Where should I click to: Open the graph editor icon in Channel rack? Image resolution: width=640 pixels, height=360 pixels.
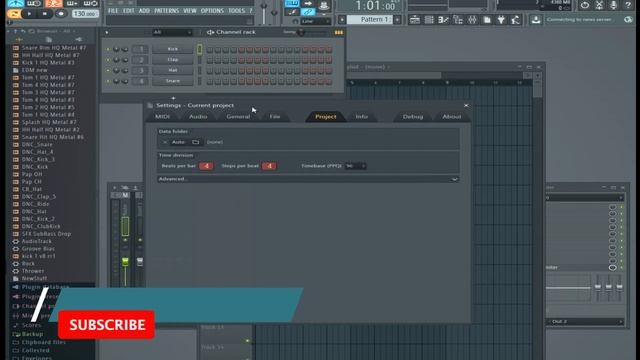point(339,32)
